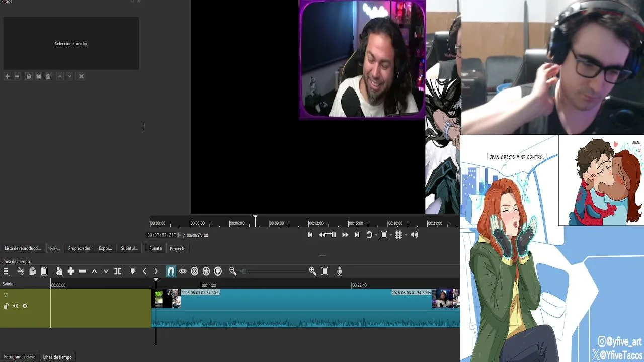Image resolution: width=644 pixels, height=362 pixels.
Task: Toggle ripple markers
Action: click(218, 271)
